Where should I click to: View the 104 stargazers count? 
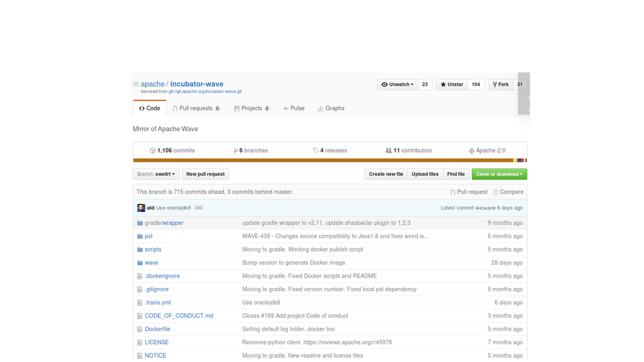476,85
